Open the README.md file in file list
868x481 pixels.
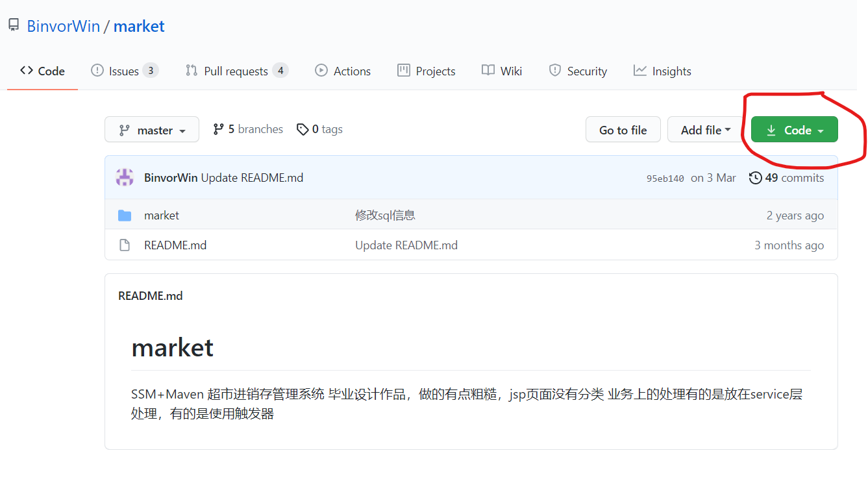(x=175, y=245)
